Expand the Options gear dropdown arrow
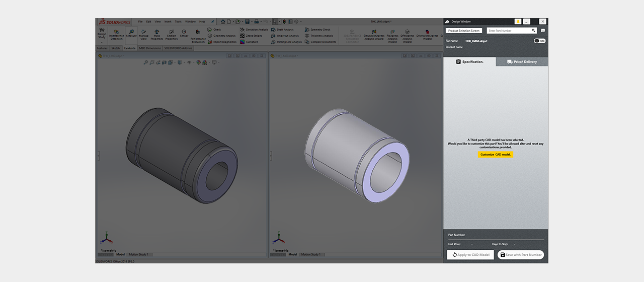The image size is (644, 282). pyautogui.click(x=301, y=22)
